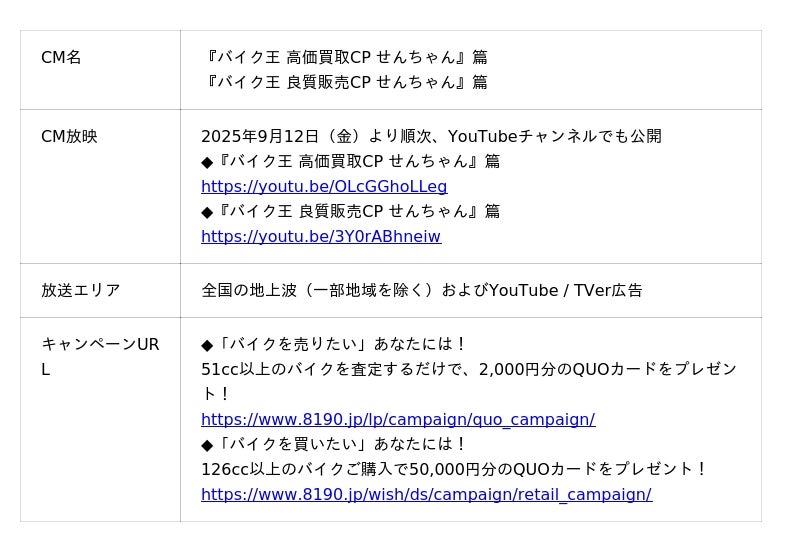800x552 pixels.
Task: Click the 126cc以上 50,000円 offer text
Action: point(454,470)
